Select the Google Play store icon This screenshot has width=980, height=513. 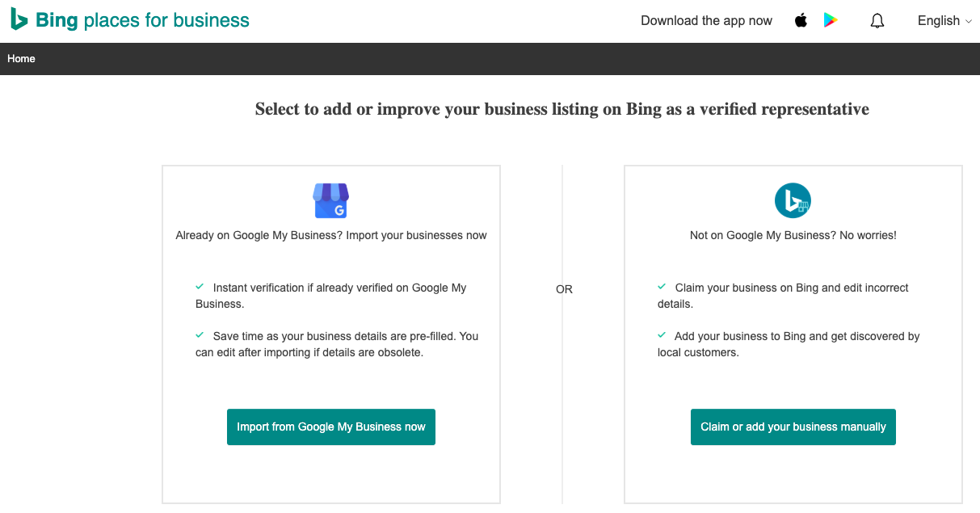click(x=831, y=20)
